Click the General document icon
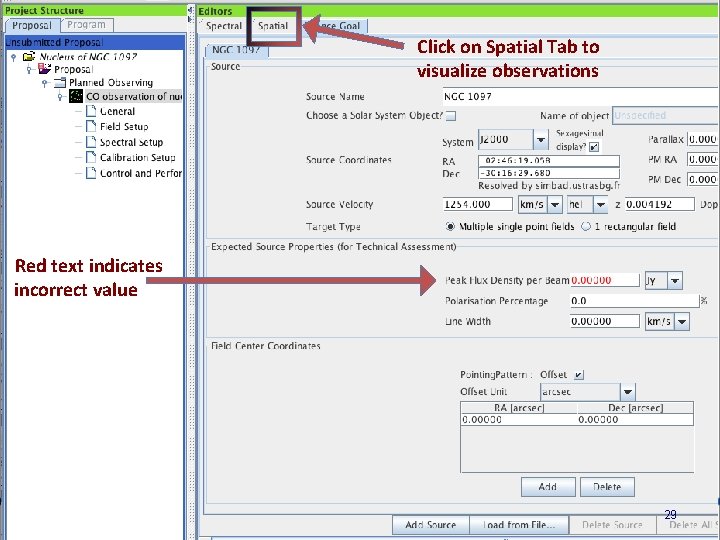Screen dimensions: 720x540 (91, 111)
